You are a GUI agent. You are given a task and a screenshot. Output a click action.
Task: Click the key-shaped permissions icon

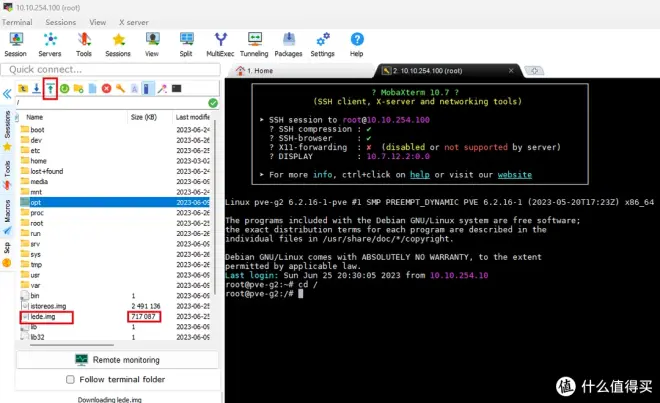120,88
